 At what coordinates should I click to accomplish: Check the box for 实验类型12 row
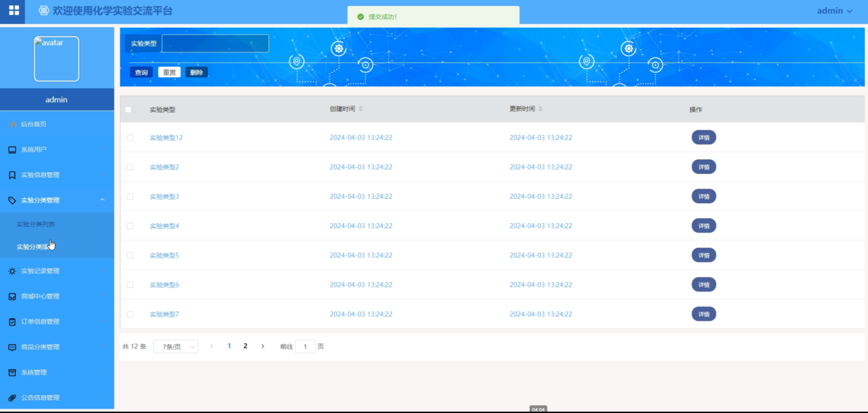pyautogui.click(x=130, y=137)
